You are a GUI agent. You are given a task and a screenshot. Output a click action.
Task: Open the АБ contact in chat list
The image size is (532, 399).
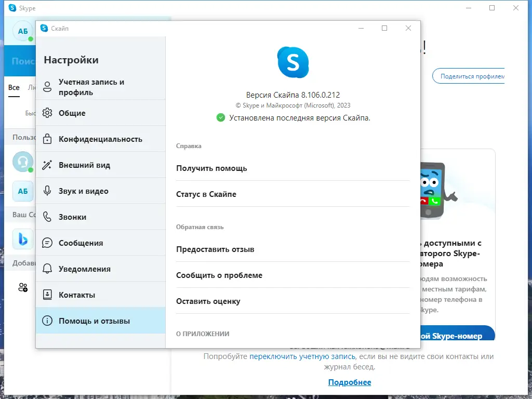(x=23, y=191)
